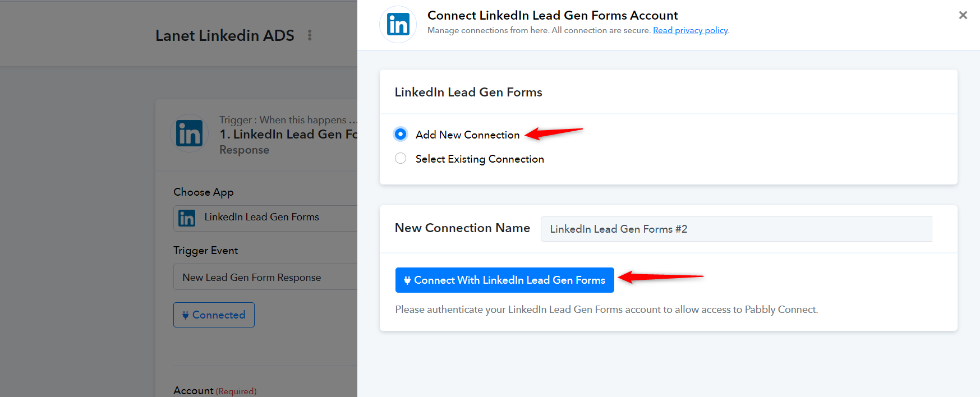Image resolution: width=980 pixels, height=397 pixels.
Task: Open the workflow three-dot options menu
Action: point(310,35)
